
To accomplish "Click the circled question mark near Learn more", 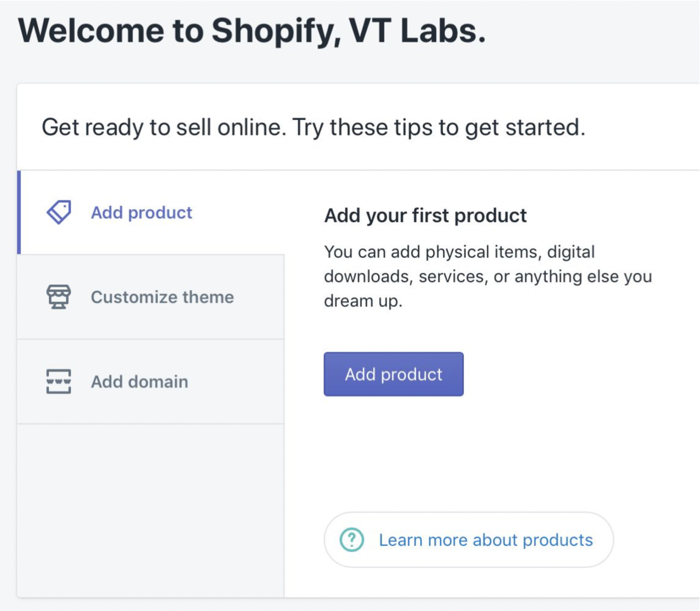I will pyautogui.click(x=352, y=540).
